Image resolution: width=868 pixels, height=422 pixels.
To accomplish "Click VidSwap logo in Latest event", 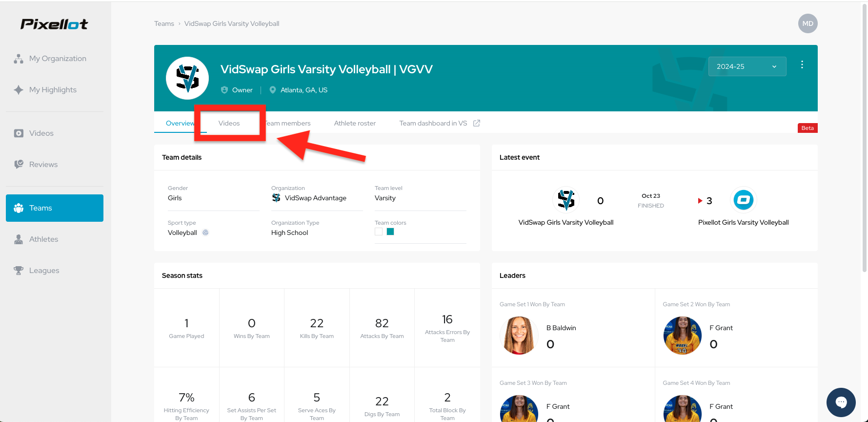I will click(566, 200).
